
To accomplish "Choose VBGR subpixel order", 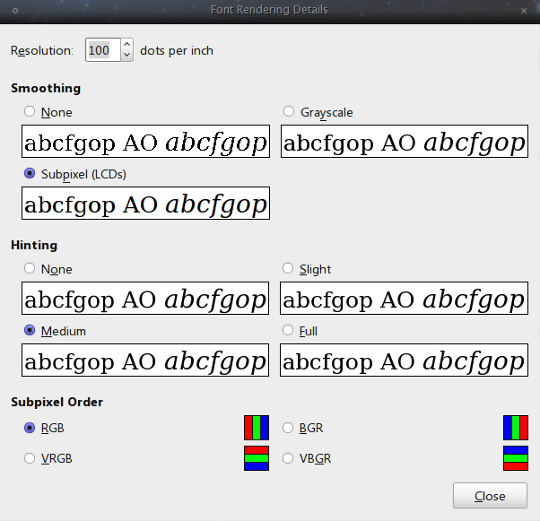I will click(288, 458).
